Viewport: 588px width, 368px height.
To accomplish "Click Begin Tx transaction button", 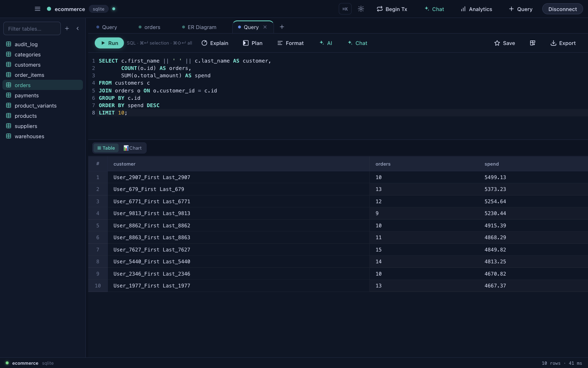I will point(392,9).
